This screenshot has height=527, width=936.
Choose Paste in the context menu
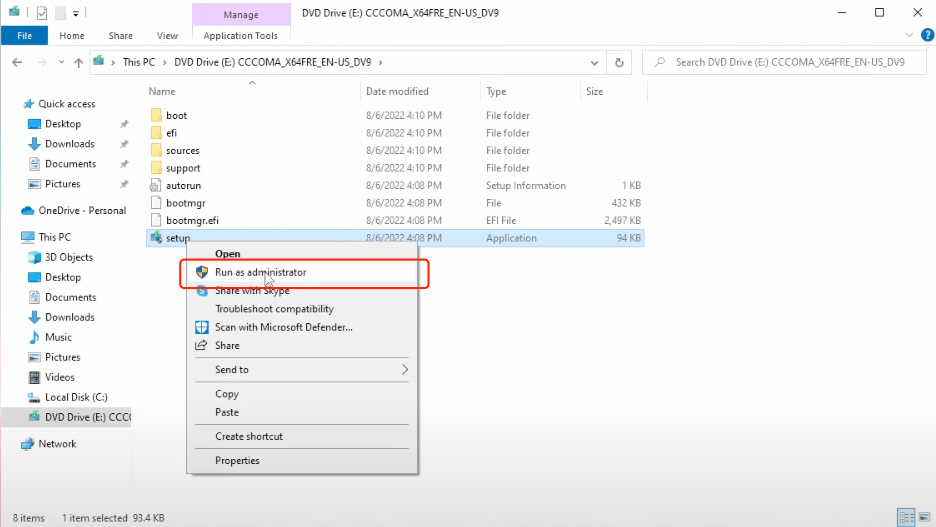(227, 412)
